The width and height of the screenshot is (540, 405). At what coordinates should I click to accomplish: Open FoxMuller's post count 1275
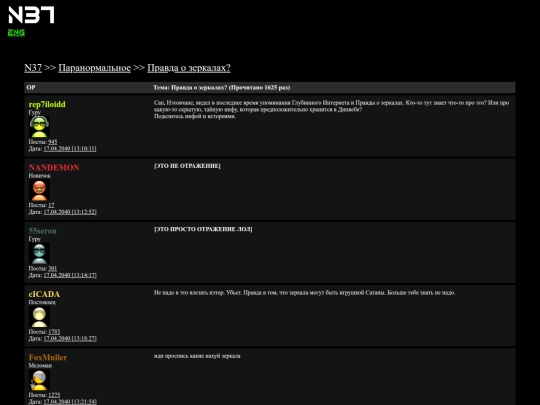pos(54,395)
